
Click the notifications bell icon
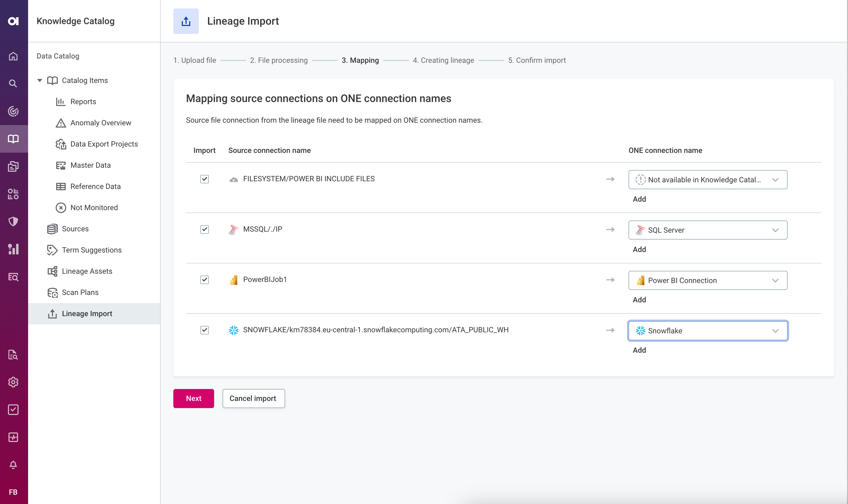pos(13,465)
